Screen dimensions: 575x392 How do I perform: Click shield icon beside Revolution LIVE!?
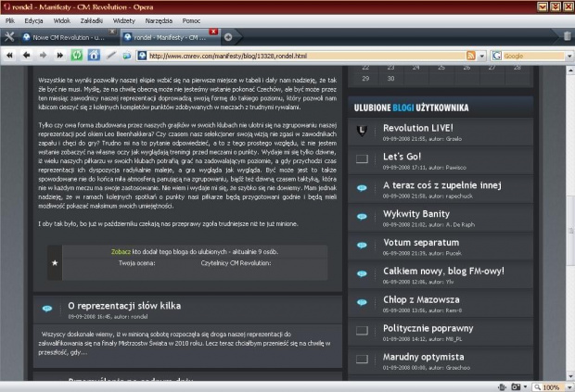(362, 131)
